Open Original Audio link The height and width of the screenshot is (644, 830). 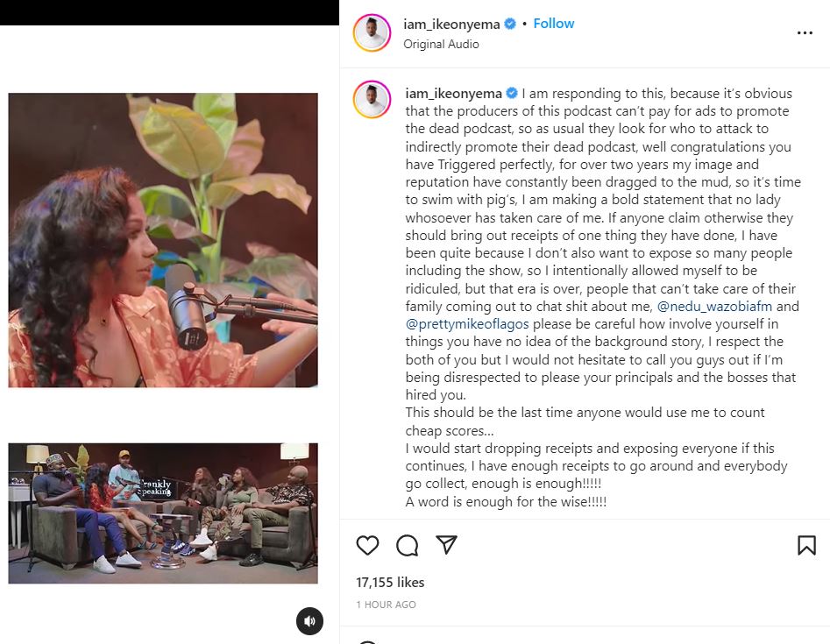[x=441, y=44]
